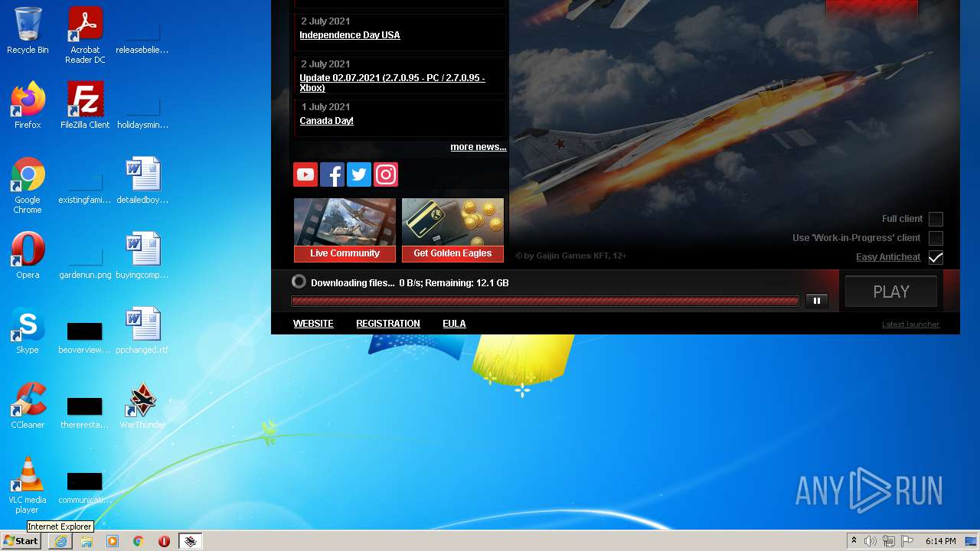The image size is (980, 551).
Task: Select the FileZilla Client icon
Action: pyautogui.click(x=85, y=106)
